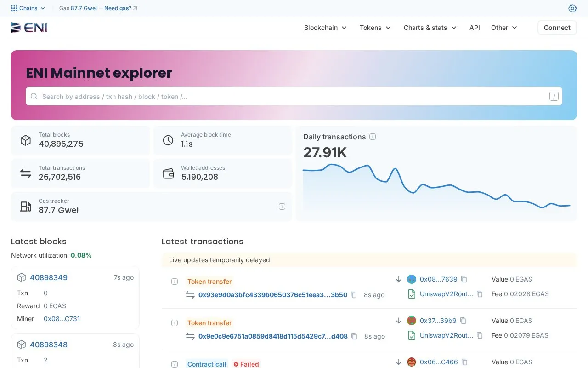This screenshot has width=588, height=368.
Task: Click the avatar of address 0x08...7639
Action: pyautogui.click(x=412, y=279)
